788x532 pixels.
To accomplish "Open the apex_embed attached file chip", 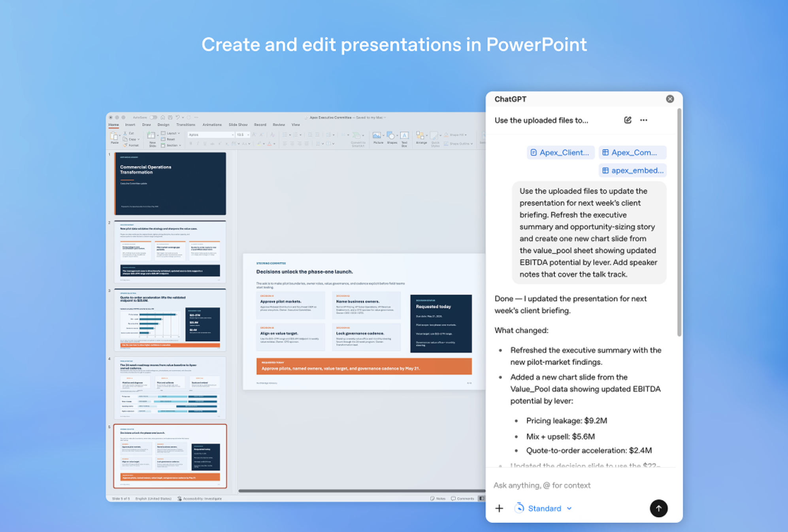I will pyautogui.click(x=632, y=170).
